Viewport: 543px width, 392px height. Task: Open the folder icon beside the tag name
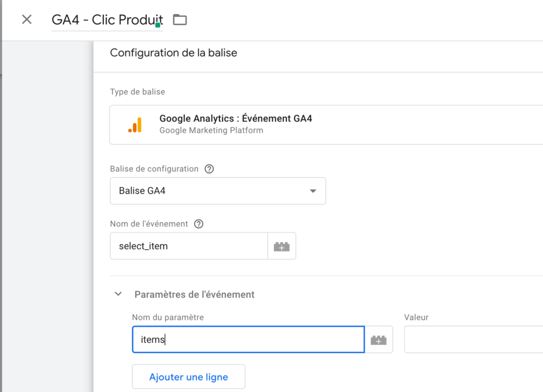click(x=180, y=20)
